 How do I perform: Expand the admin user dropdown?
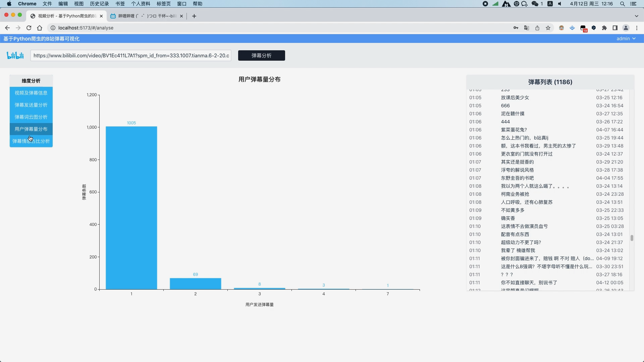pyautogui.click(x=626, y=39)
